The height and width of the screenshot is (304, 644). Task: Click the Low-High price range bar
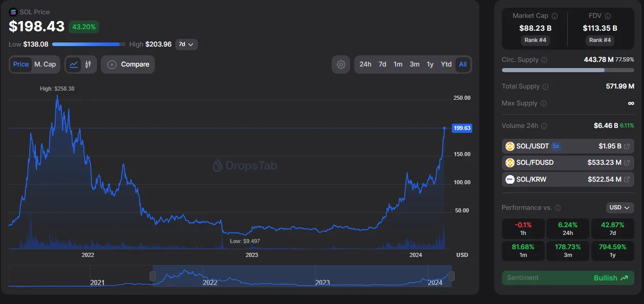tap(89, 45)
